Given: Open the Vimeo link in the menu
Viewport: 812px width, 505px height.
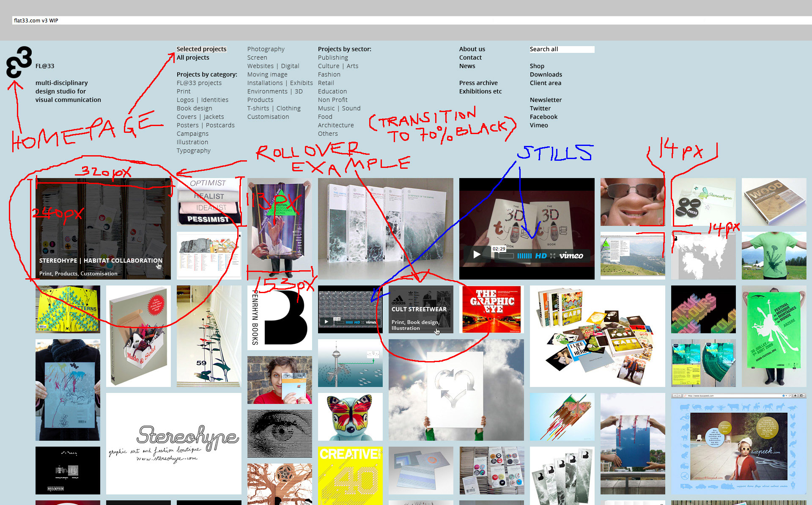Looking at the screenshot, I should [539, 125].
